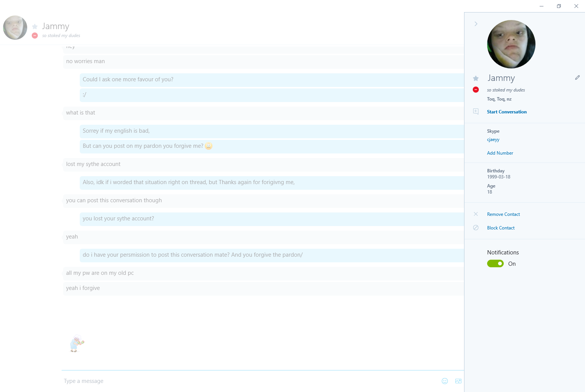This screenshot has width=585, height=392.
Task: Click the 'so stoked my dudes' mood in profile
Action: (x=506, y=90)
